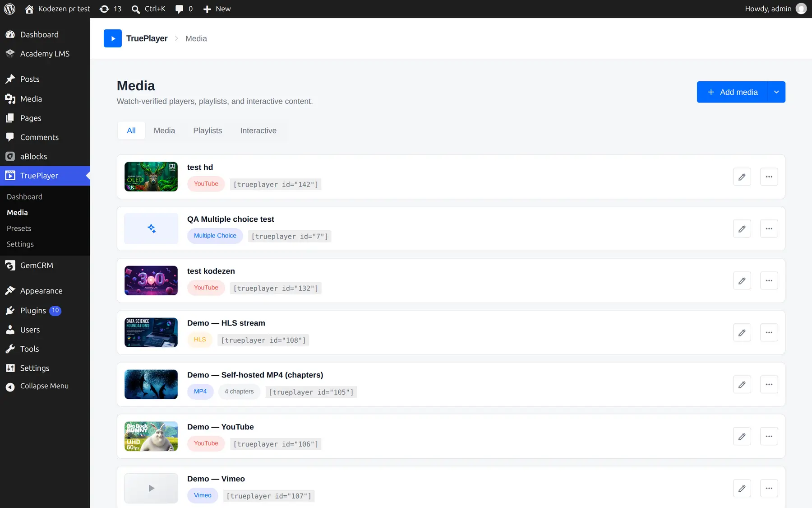Copy shortcode [trueplayer id="7"]

(290, 236)
